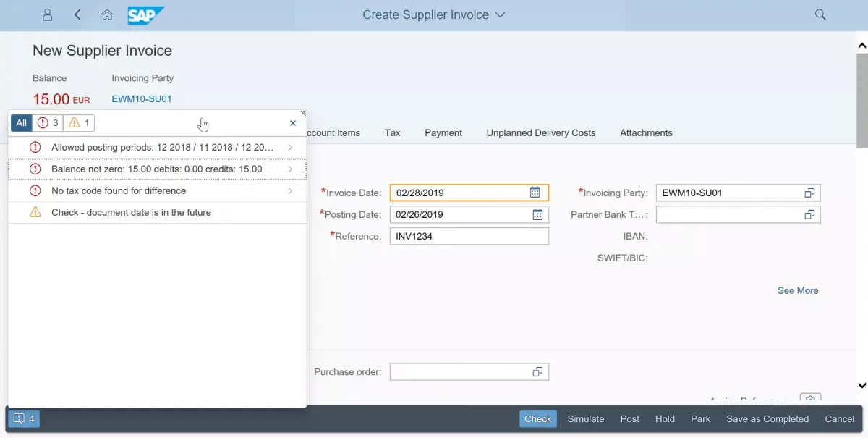Open the home page icon
This screenshot has height=438, width=868.
[107, 14]
